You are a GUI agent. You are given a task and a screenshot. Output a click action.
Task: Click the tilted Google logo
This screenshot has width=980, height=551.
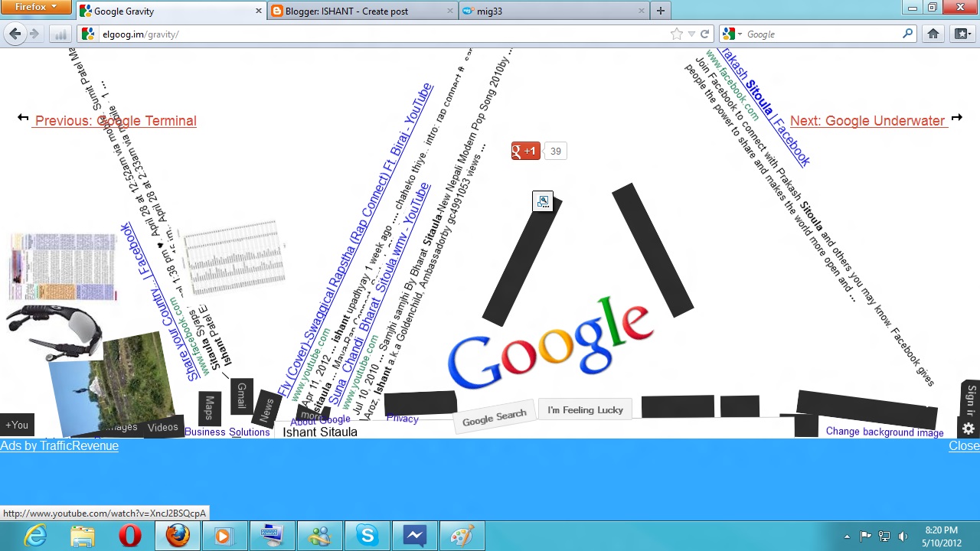(x=550, y=343)
